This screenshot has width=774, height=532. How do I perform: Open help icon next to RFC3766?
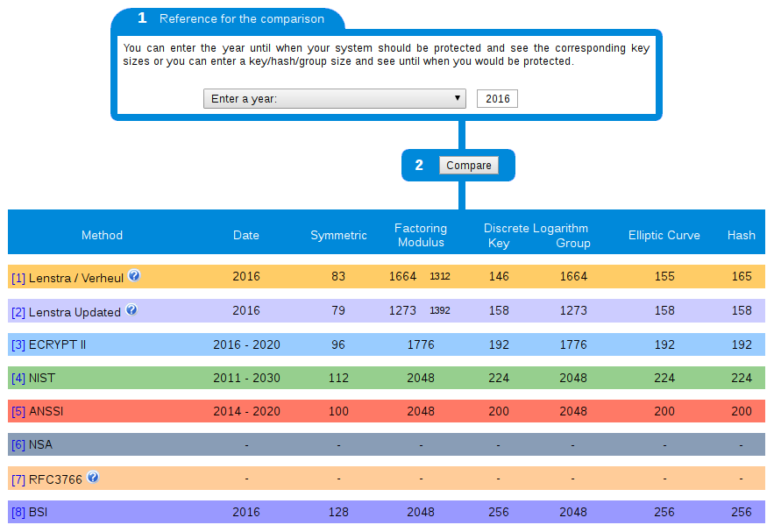(93, 477)
